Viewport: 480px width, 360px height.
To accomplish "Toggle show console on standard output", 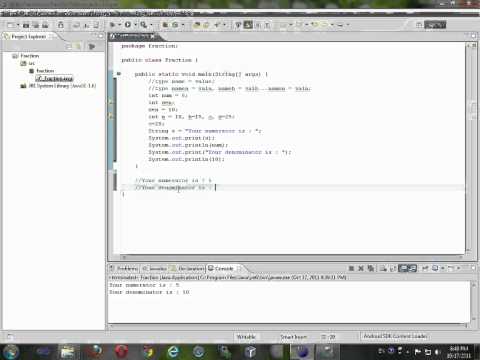I will 404,268.
